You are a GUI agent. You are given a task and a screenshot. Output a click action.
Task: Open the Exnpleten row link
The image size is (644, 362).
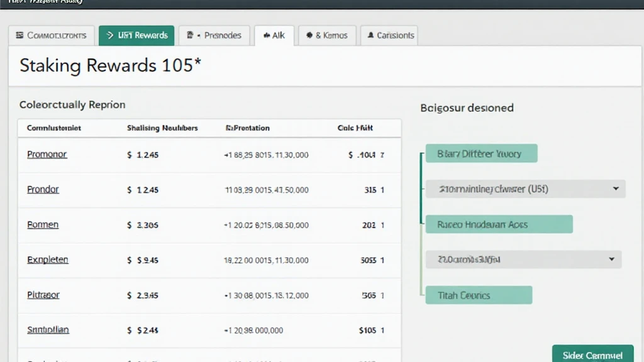click(x=48, y=260)
